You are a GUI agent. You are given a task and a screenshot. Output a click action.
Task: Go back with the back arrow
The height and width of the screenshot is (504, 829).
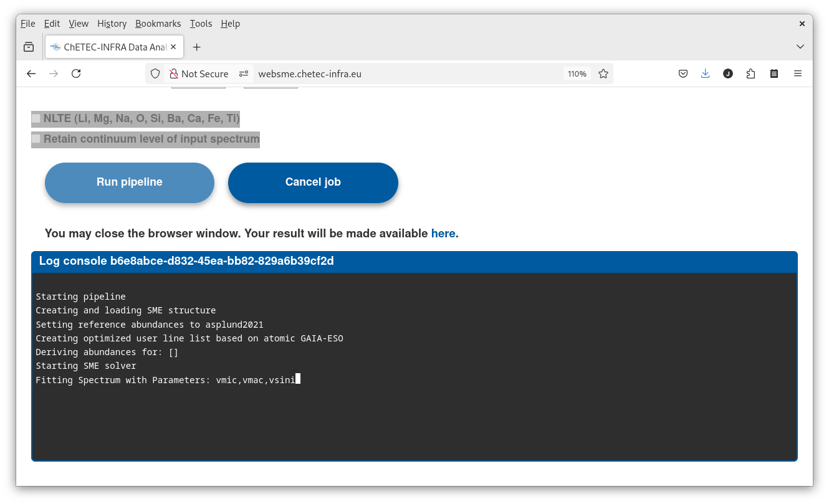click(31, 74)
